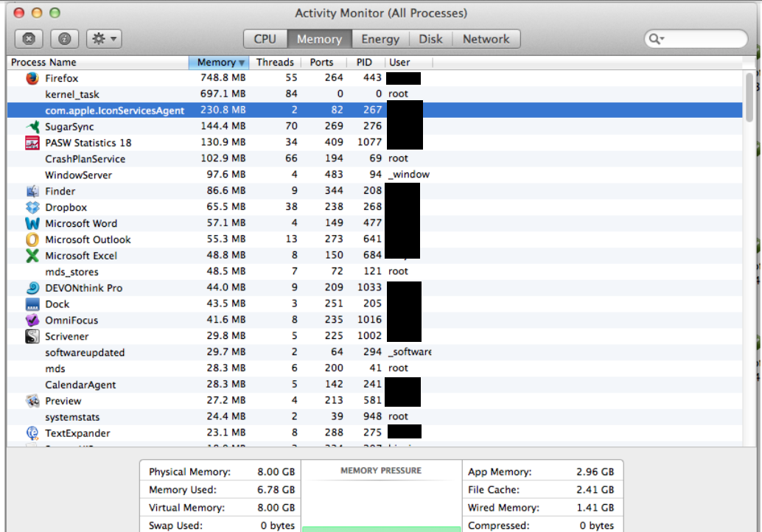Click the Virtual Memory 8.00 GB value
The image size is (762, 532).
[276, 508]
